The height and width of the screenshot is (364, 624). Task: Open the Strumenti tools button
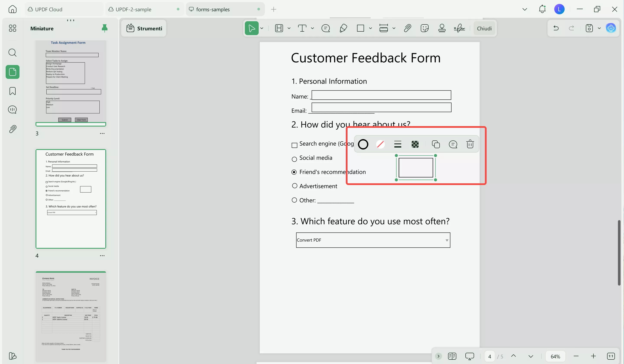click(144, 28)
